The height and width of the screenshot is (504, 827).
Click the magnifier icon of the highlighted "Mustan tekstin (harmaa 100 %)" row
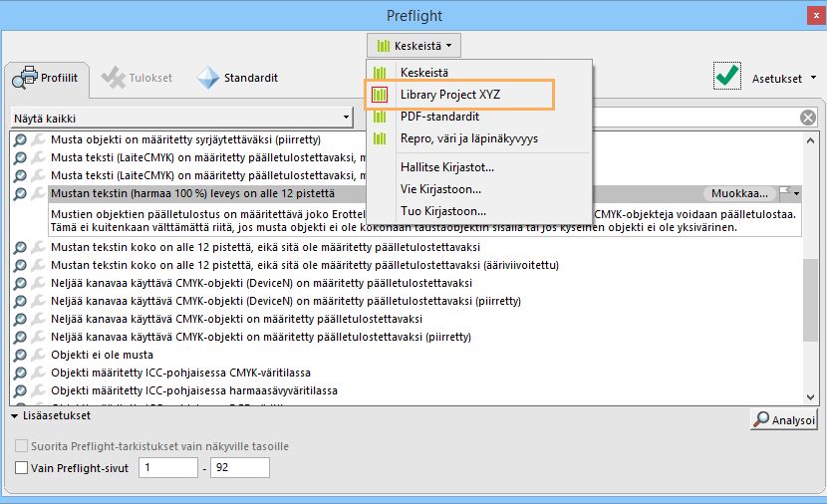coord(20,193)
